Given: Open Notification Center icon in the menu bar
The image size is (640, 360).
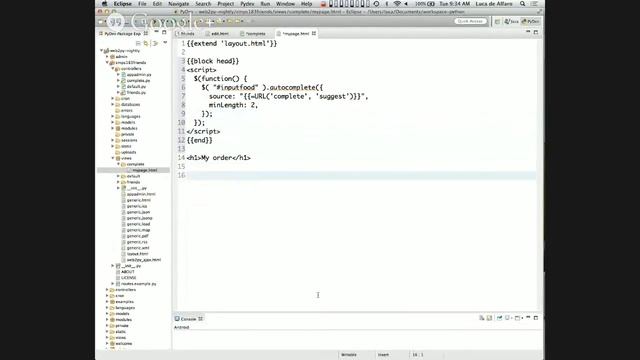Looking at the screenshot, I should coord(534,4).
